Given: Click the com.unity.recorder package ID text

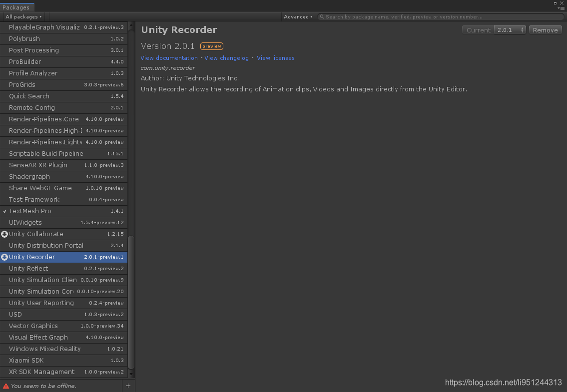Looking at the screenshot, I should pyautogui.click(x=168, y=68).
